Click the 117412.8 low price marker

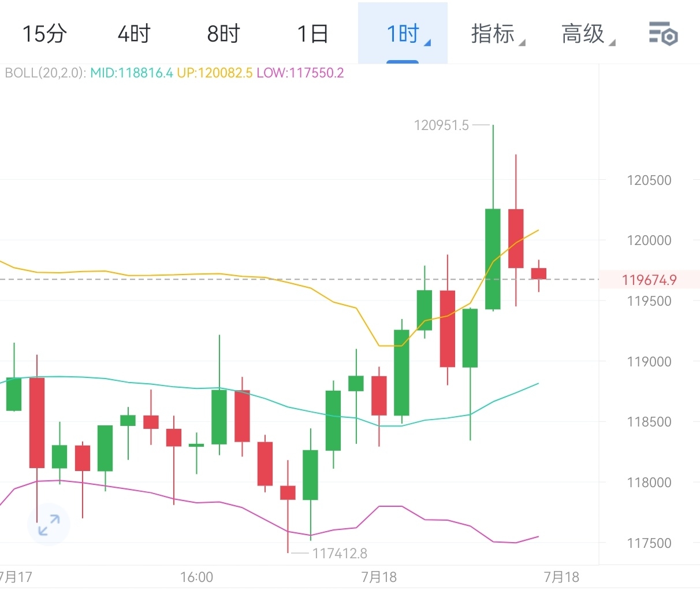click(x=340, y=554)
